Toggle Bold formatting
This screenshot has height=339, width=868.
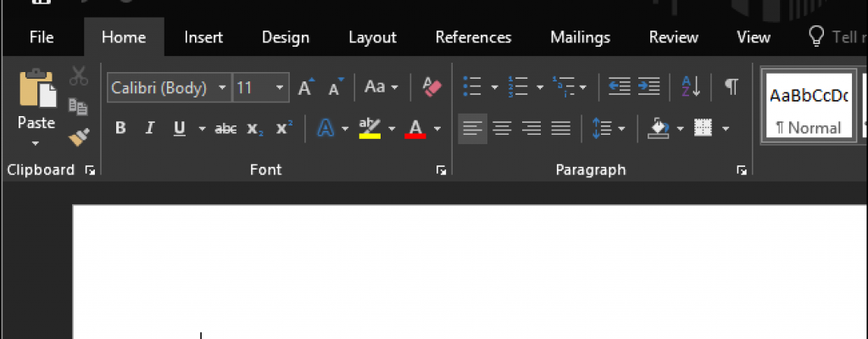coord(120,128)
